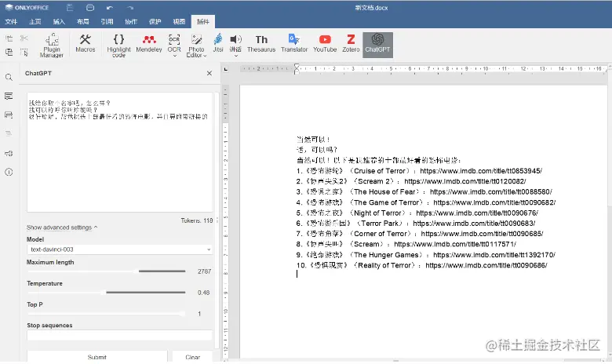Switch to the 主页 (Home) tab
Viewport: 612px width, 364px height.
pyautogui.click(x=35, y=21)
